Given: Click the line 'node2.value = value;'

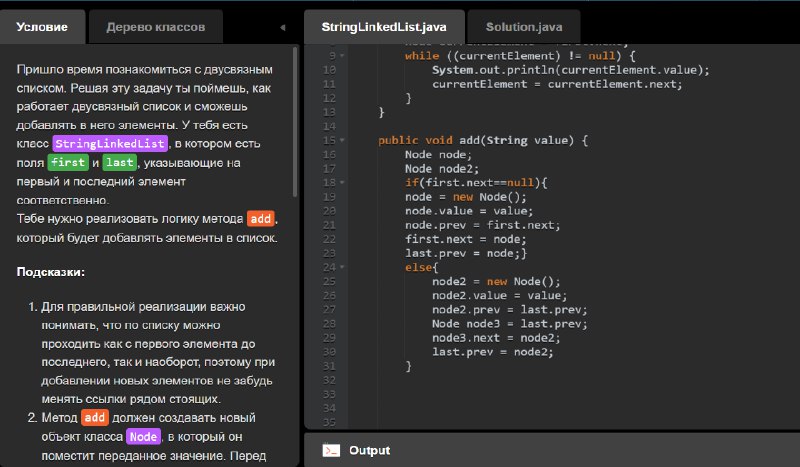Looking at the screenshot, I should click(499, 296).
